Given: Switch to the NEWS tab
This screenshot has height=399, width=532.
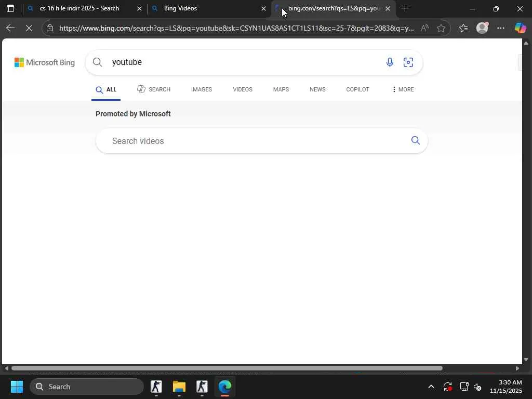Looking at the screenshot, I should [x=317, y=89].
